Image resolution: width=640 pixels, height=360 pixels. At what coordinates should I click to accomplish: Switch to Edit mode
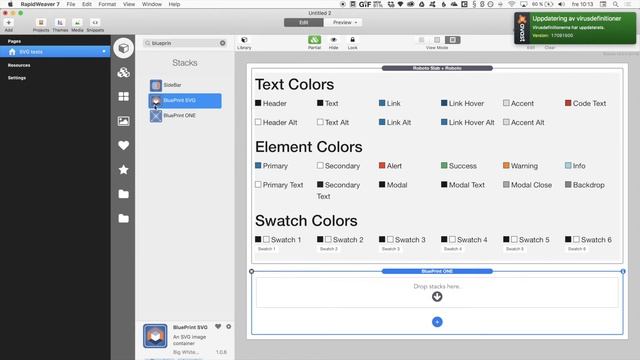point(304,22)
